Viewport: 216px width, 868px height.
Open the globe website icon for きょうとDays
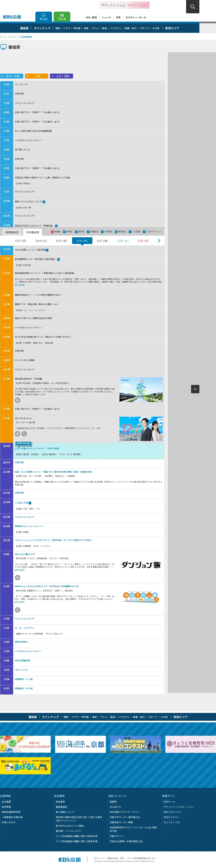click(18, 434)
